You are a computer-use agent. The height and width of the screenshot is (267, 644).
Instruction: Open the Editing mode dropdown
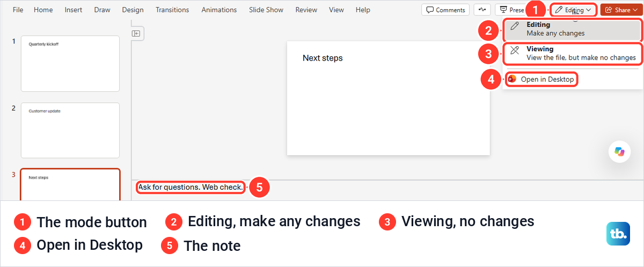click(x=574, y=10)
